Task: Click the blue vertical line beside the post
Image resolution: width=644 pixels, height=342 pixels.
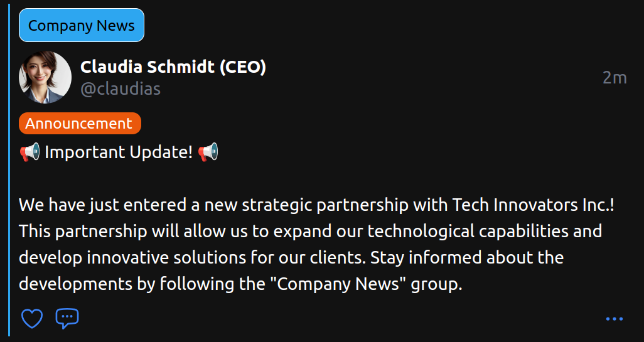Action: (x=9, y=171)
